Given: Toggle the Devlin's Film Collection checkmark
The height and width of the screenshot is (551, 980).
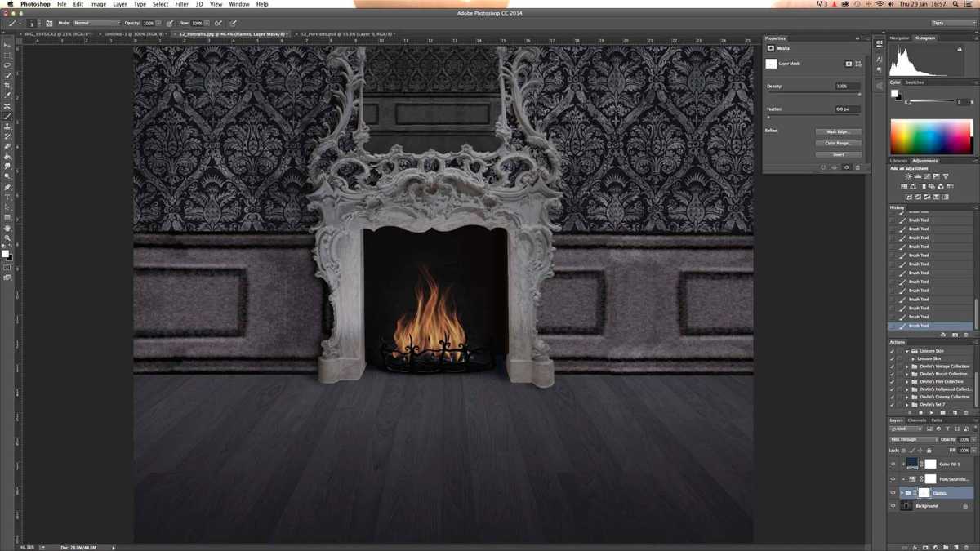Looking at the screenshot, I should click(x=892, y=381).
